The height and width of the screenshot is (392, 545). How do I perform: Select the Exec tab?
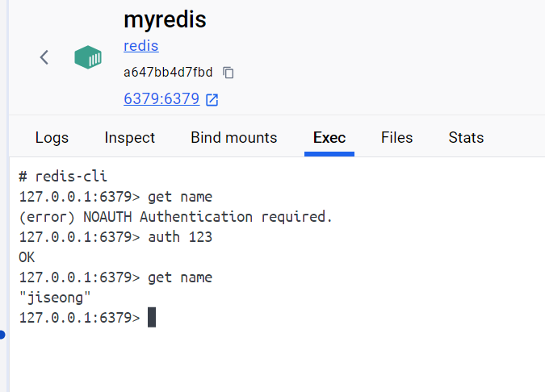(x=329, y=137)
